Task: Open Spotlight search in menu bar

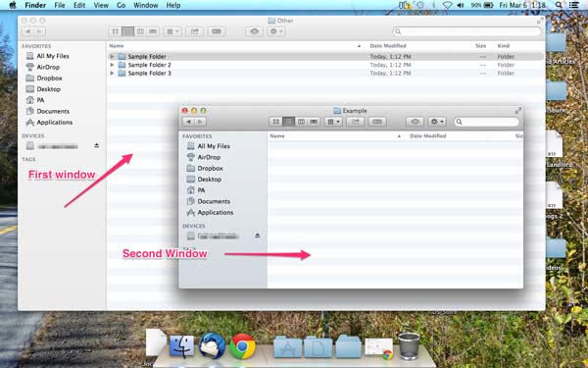Action: [x=559, y=5]
